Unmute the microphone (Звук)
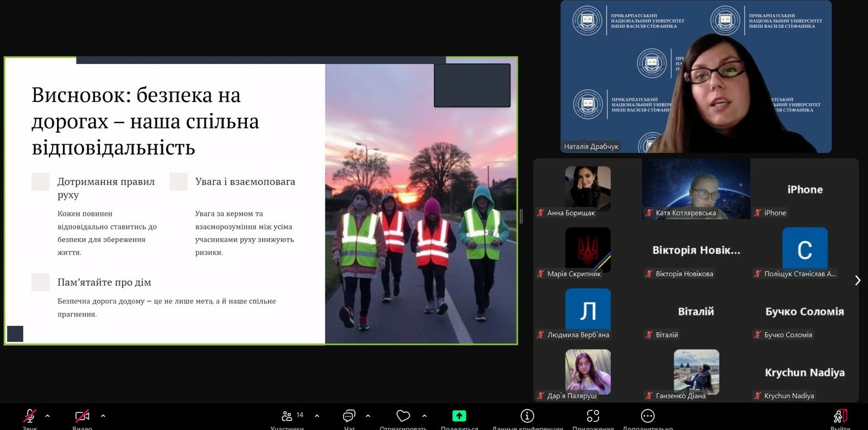868x430 pixels. (x=30, y=416)
